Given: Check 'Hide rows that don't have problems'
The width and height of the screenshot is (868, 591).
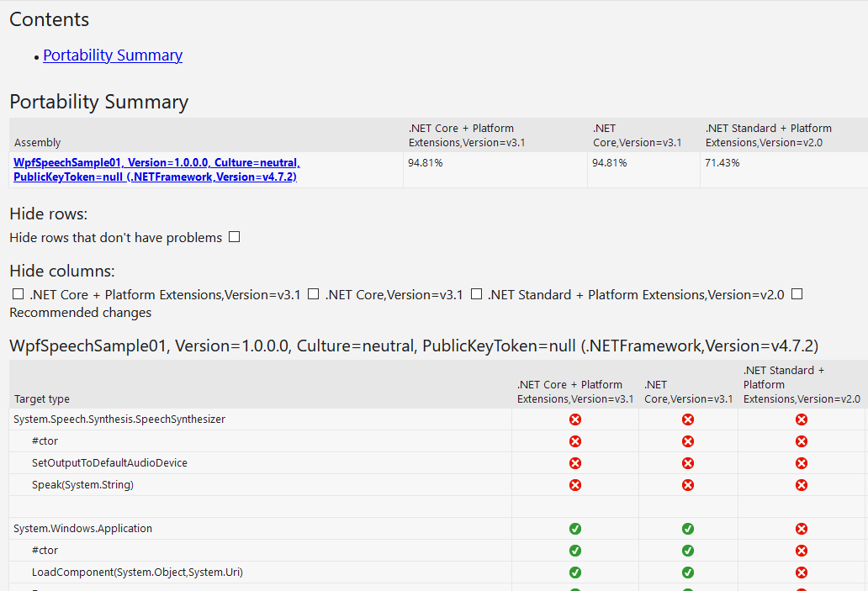Looking at the screenshot, I should coord(235,237).
